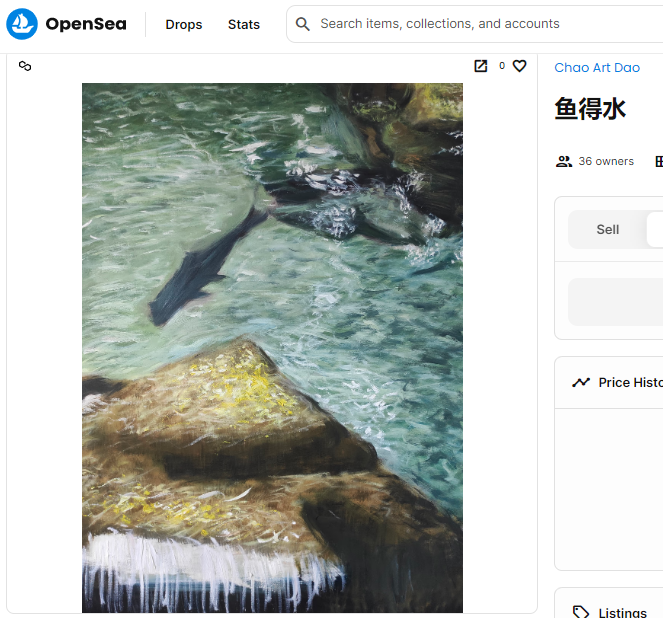Show the 36 owners list
The width and height of the screenshot is (663, 618).
(x=606, y=161)
